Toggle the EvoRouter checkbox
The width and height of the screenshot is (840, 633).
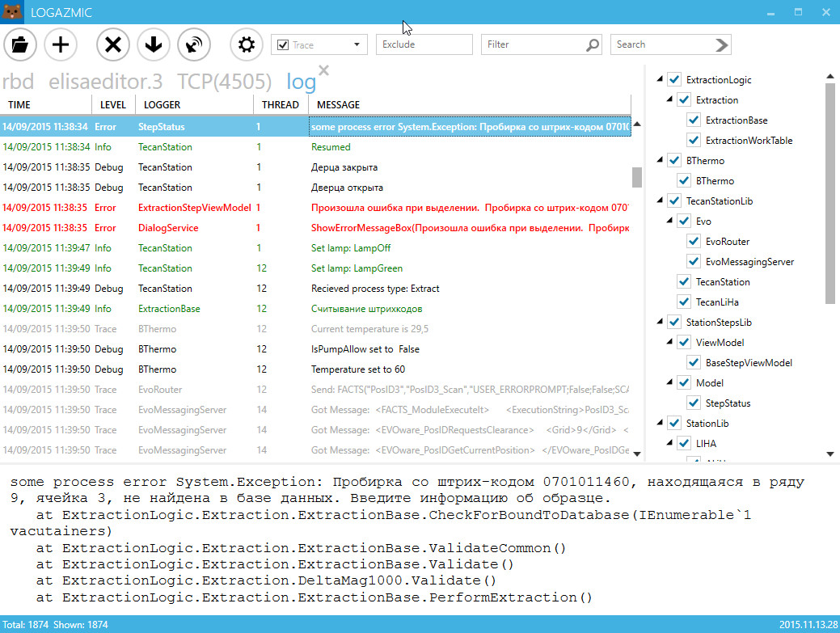point(694,242)
